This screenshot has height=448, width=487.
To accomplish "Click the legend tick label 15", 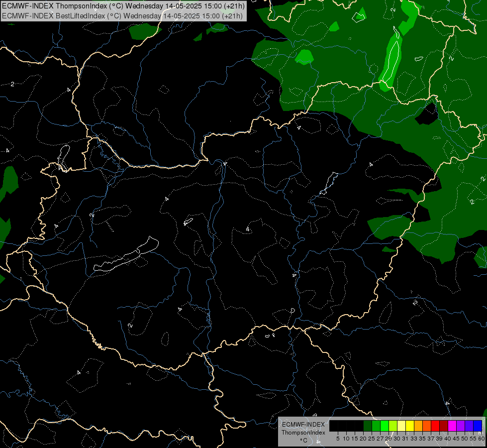I will click(355, 439).
